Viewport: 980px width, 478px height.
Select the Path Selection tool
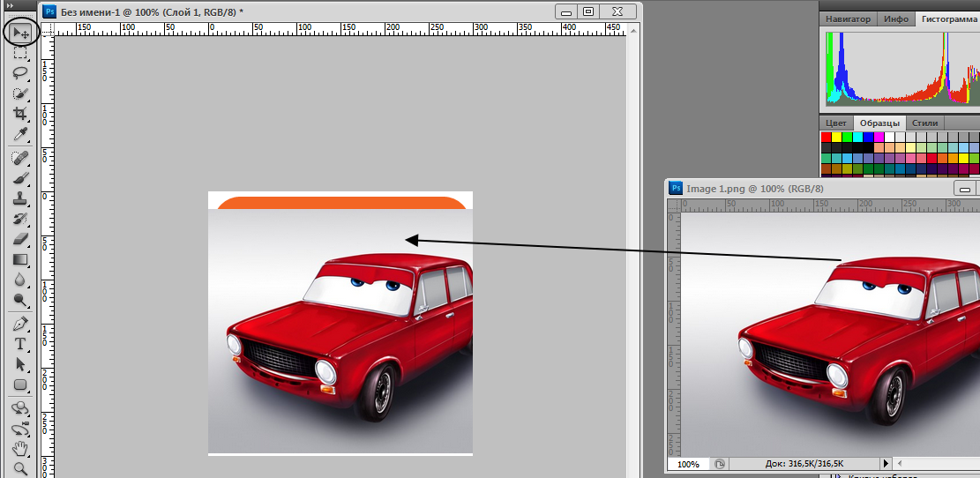click(21, 364)
